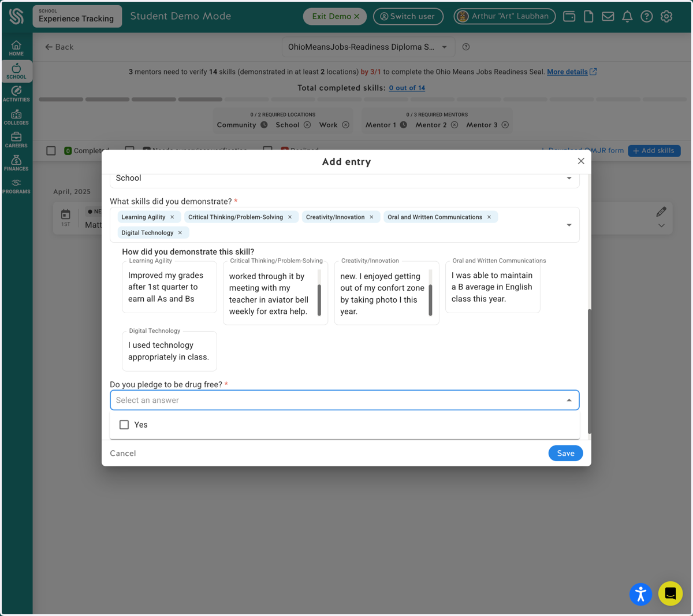Click Exit Demo button
The height and width of the screenshot is (616, 693).
pyautogui.click(x=336, y=16)
